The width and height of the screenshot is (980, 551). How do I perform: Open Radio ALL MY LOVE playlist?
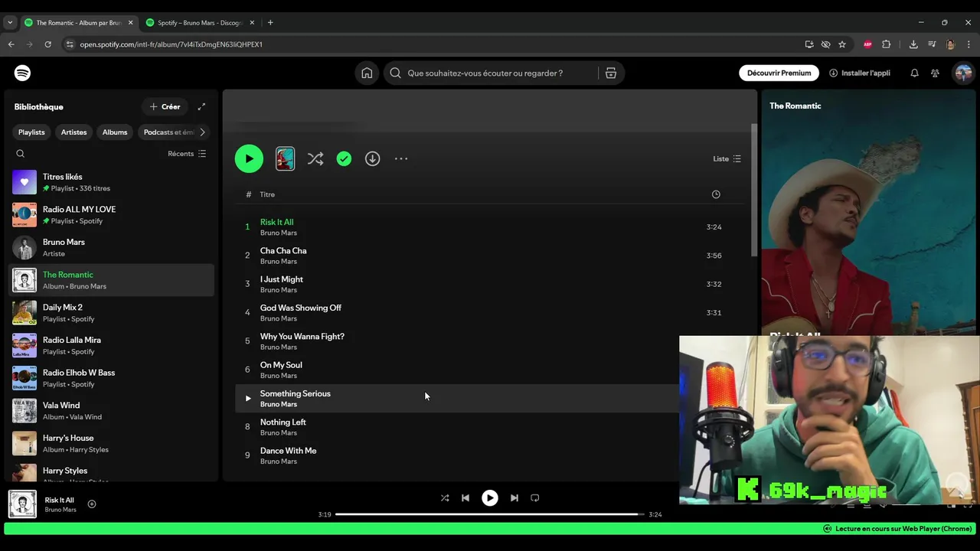tap(112, 215)
